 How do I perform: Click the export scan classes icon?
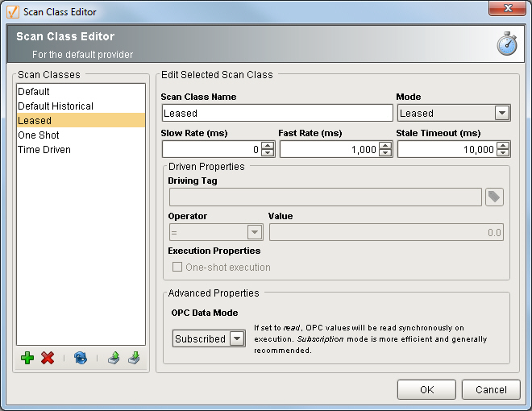coord(114,359)
